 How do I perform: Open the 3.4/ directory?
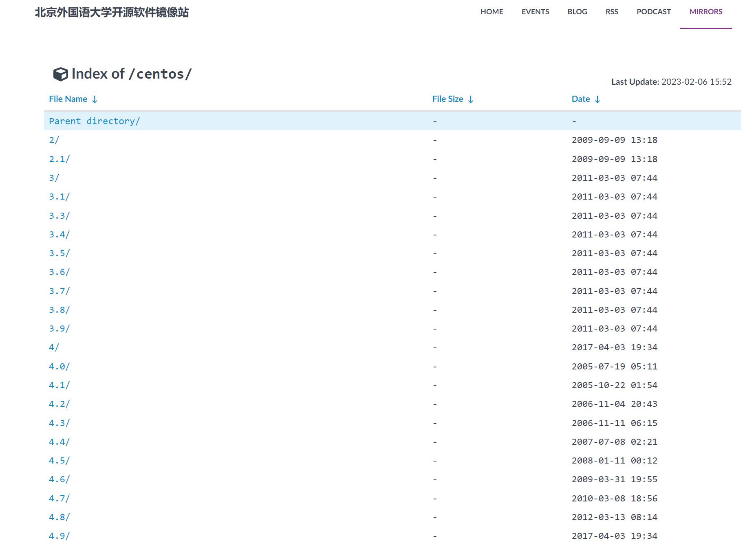click(60, 235)
